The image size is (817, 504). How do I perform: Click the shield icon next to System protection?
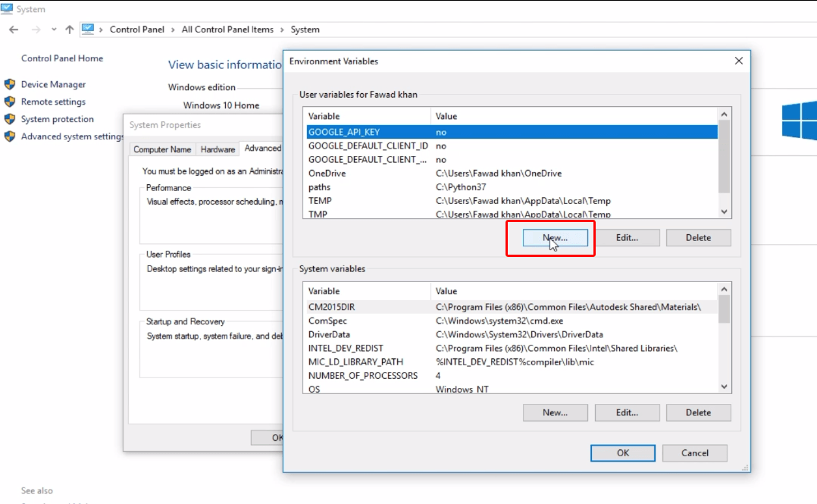[x=8, y=119]
